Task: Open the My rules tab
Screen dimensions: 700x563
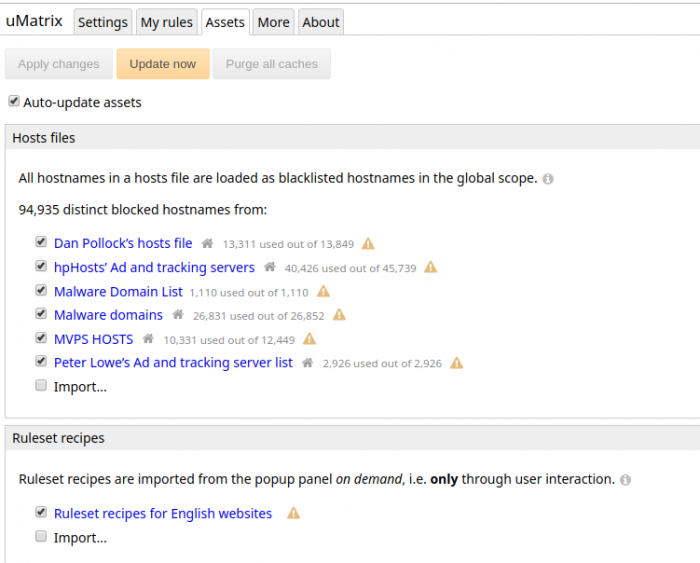Action: click(x=166, y=22)
